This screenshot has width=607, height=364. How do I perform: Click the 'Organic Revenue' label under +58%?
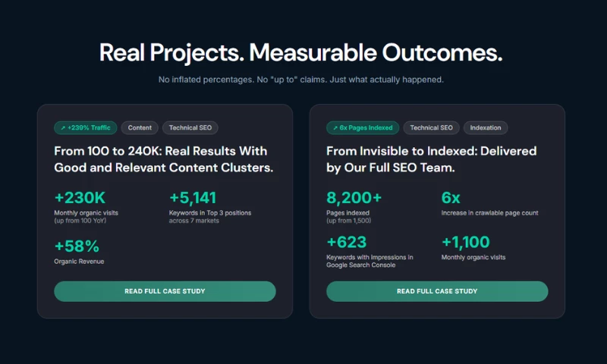coord(79,262)
